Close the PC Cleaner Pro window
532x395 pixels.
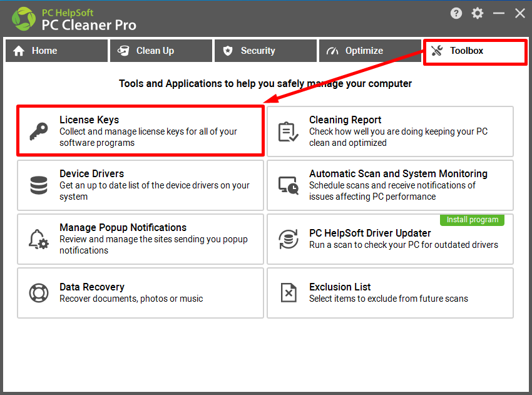(x=519, y=13)
